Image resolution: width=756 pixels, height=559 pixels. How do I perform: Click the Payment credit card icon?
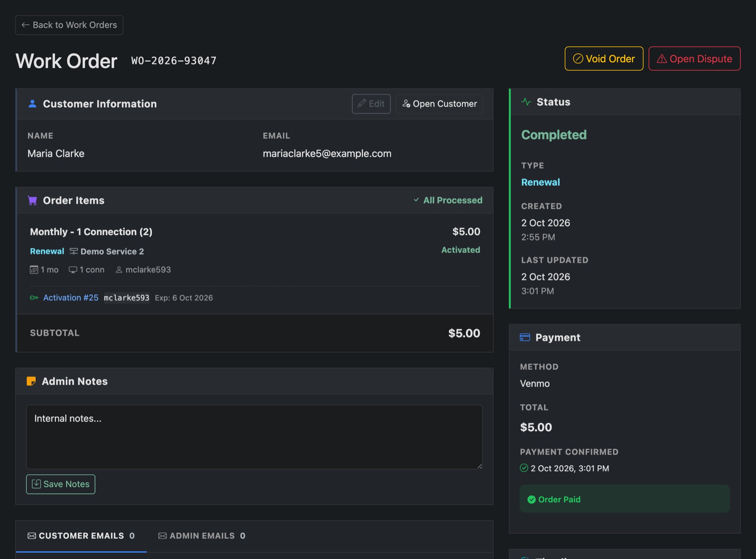[525, 337]
